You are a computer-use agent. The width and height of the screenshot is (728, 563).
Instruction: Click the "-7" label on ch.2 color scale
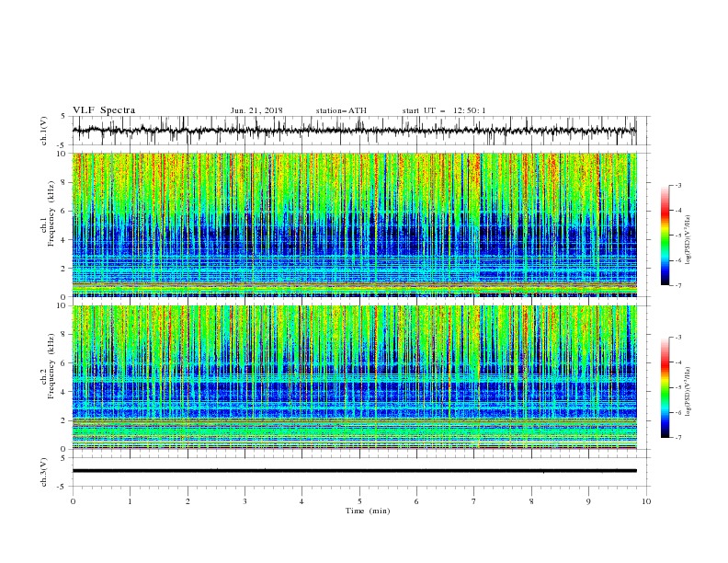coord(678,438)
